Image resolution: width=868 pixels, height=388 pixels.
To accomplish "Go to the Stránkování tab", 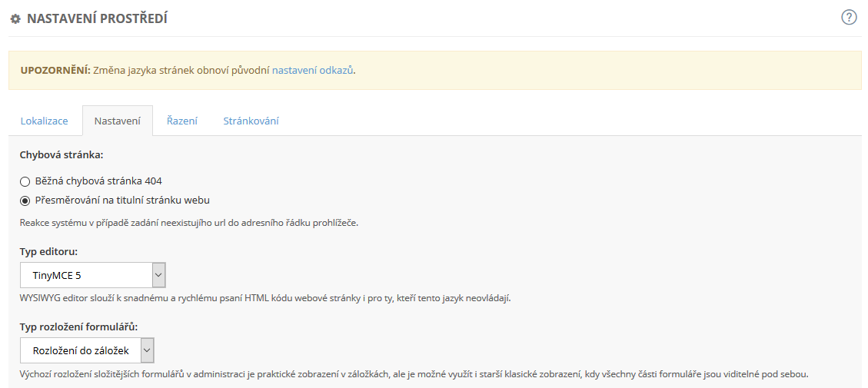I will (x=251, y=121).
